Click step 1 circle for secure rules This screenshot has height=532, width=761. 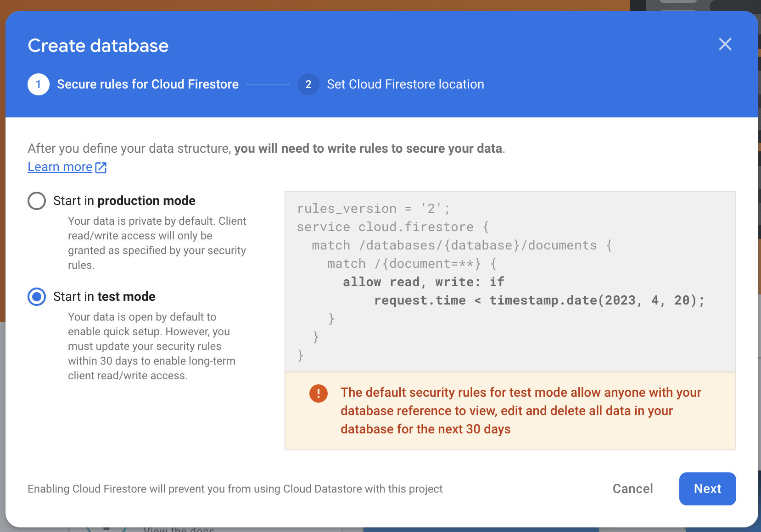39,84
